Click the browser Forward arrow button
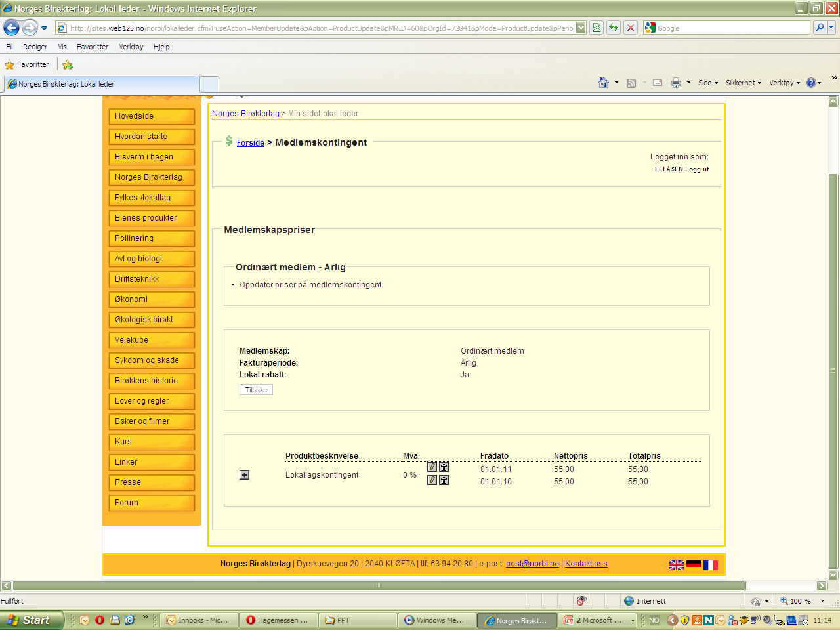 click(30, 28)
